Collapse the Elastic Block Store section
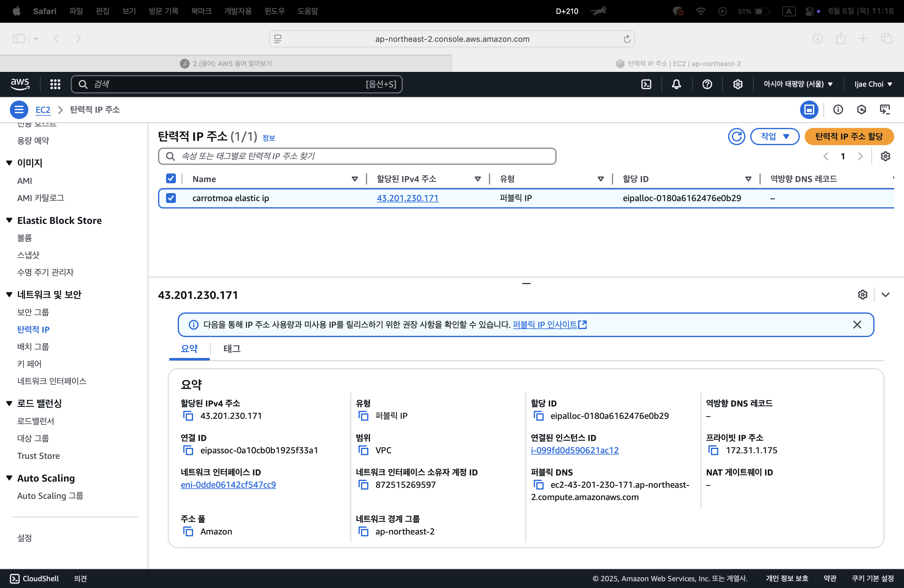Screen dimensions: 904x588 (9, 220)
